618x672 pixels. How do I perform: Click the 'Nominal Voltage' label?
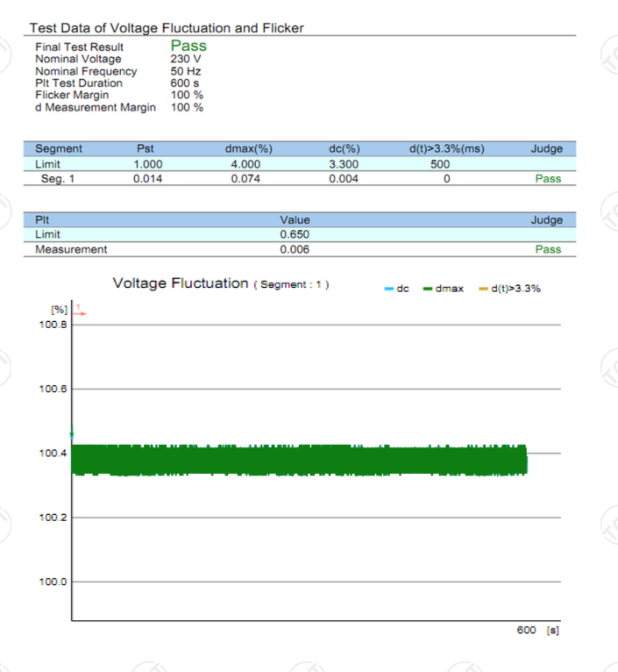pos(78,59)
